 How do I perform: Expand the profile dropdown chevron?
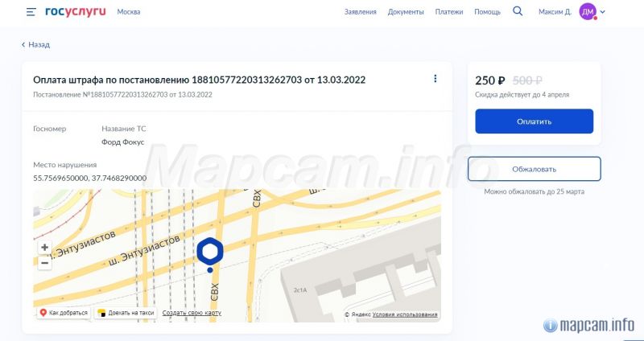point(603,12)
